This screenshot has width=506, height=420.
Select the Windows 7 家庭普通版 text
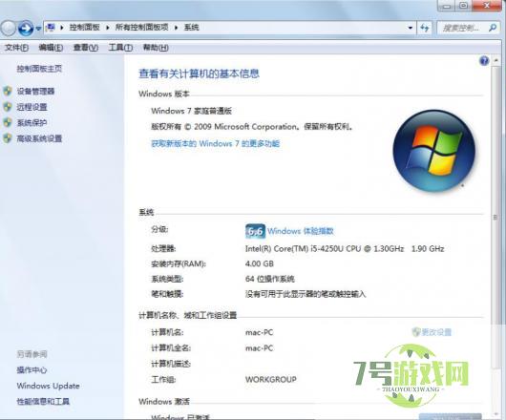click(191, 111)
